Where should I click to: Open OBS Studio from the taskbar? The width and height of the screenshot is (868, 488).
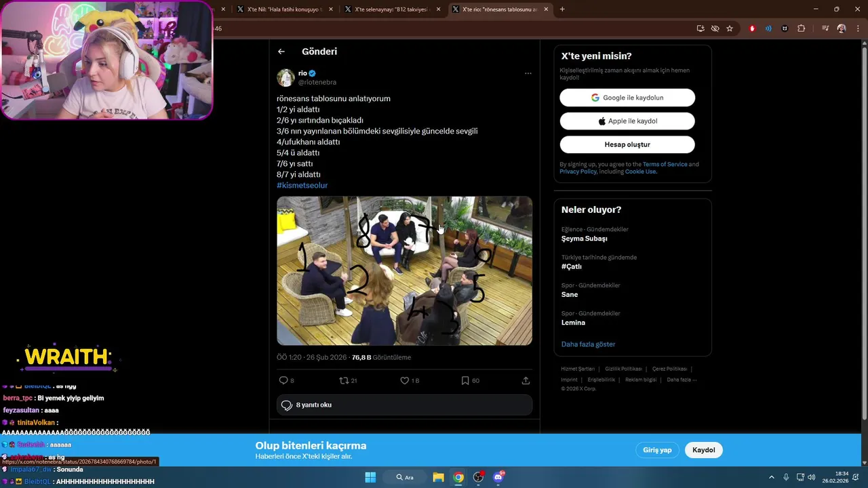(478, 477)
